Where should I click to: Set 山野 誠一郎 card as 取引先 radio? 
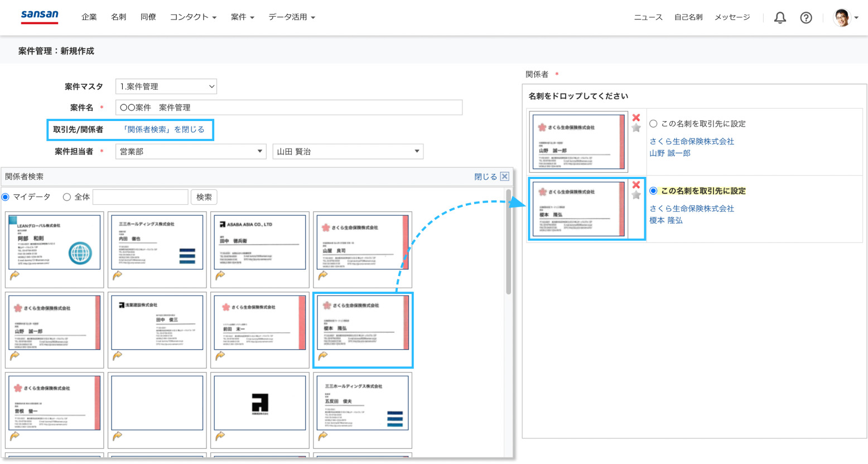[x=653, y=124]
